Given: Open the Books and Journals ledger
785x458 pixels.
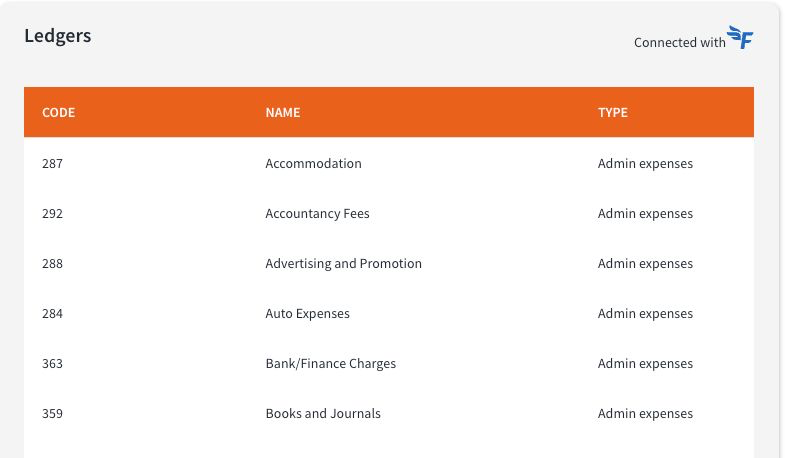Looking at the screenshot, I should tap(323, 413).
